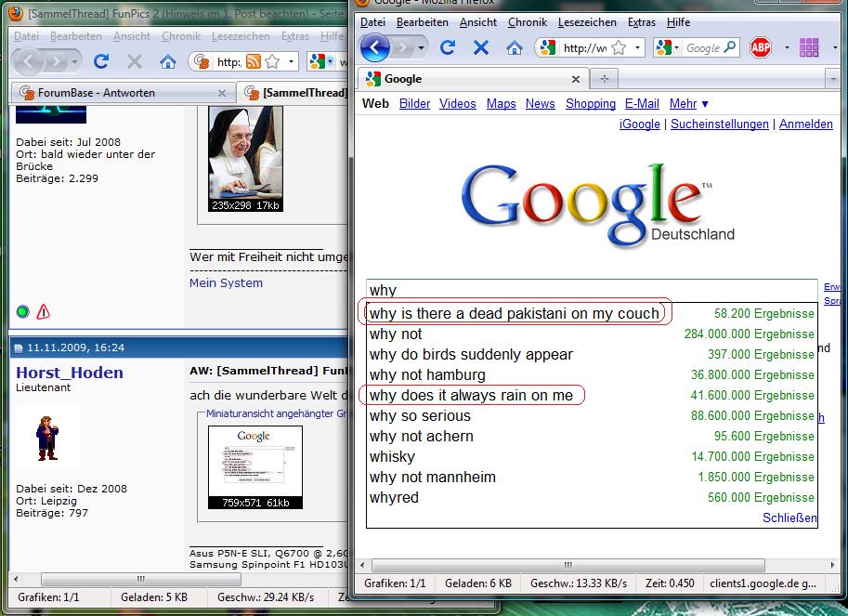Open Bilder link on Google

click(x=414, y=103)
